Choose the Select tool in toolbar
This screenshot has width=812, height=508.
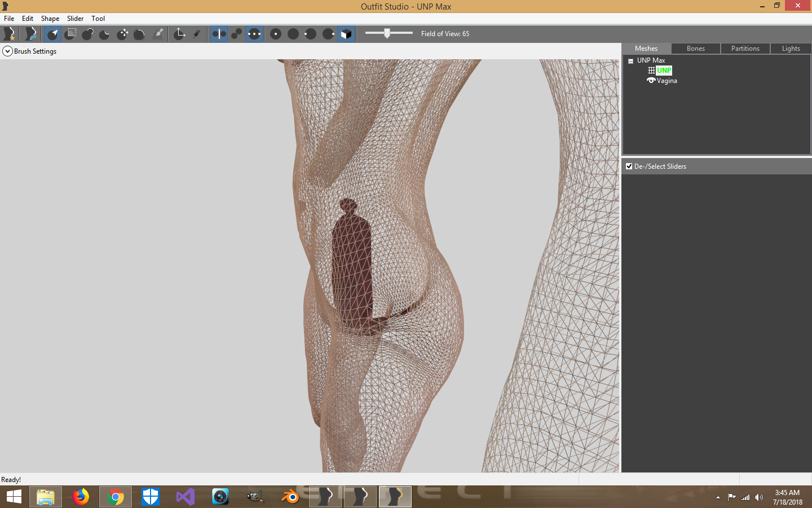pos(52,34)
